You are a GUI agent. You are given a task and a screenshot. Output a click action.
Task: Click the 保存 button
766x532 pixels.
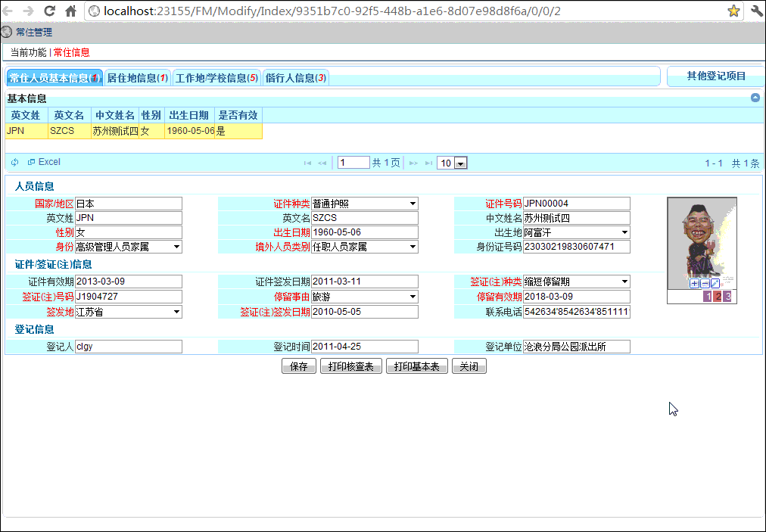click(x=299, y=366)
